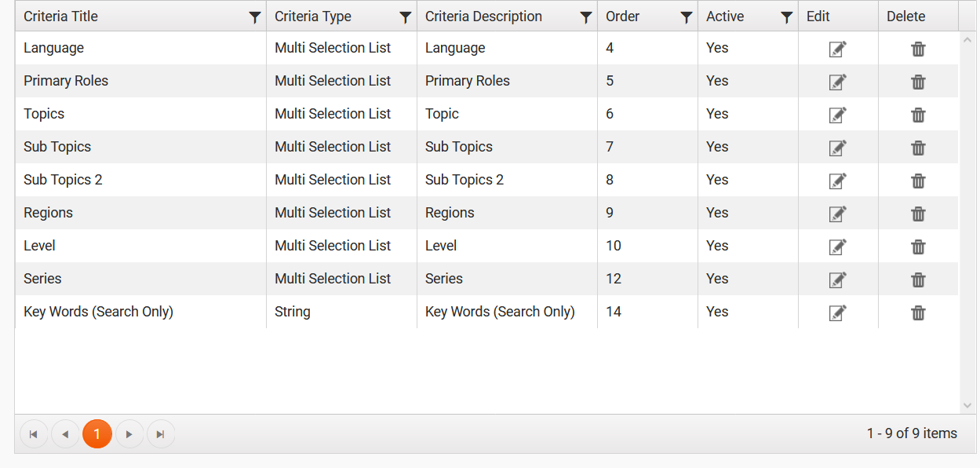Delete the Primary Roles criteria
This screenshot has width=980, height=468.
(x=918, y=82)
